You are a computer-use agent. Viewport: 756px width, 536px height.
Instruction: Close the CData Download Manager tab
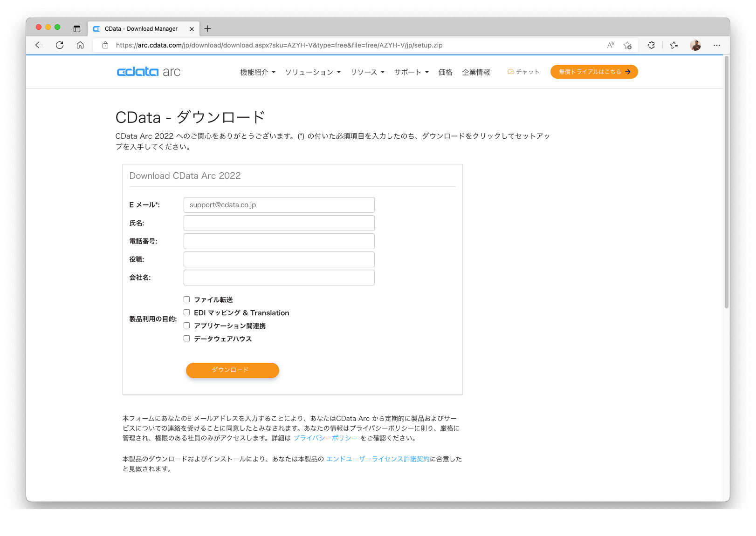click(192, 29)
